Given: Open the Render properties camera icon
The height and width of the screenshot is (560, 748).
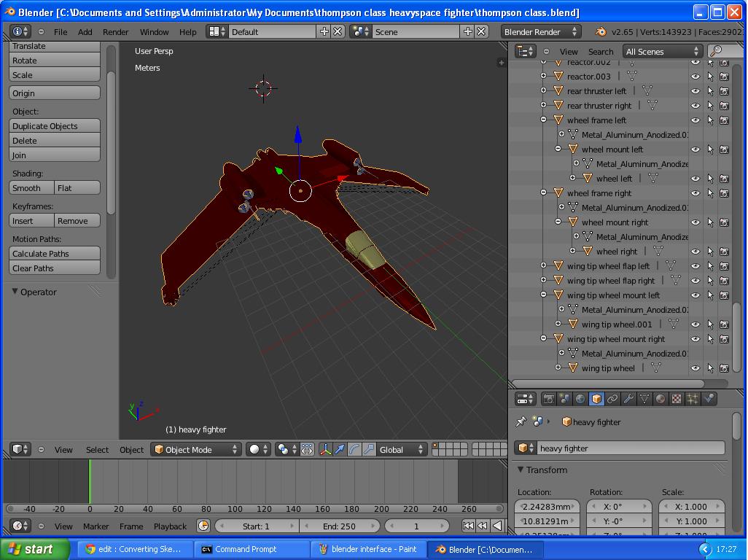Looking at the screenshot, I should pyautogui.click(x=548, y=398).
